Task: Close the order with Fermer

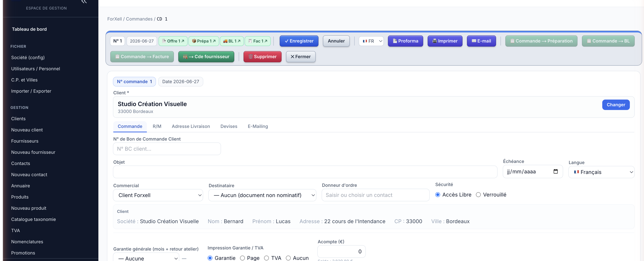Action: (x=301, y=57)
